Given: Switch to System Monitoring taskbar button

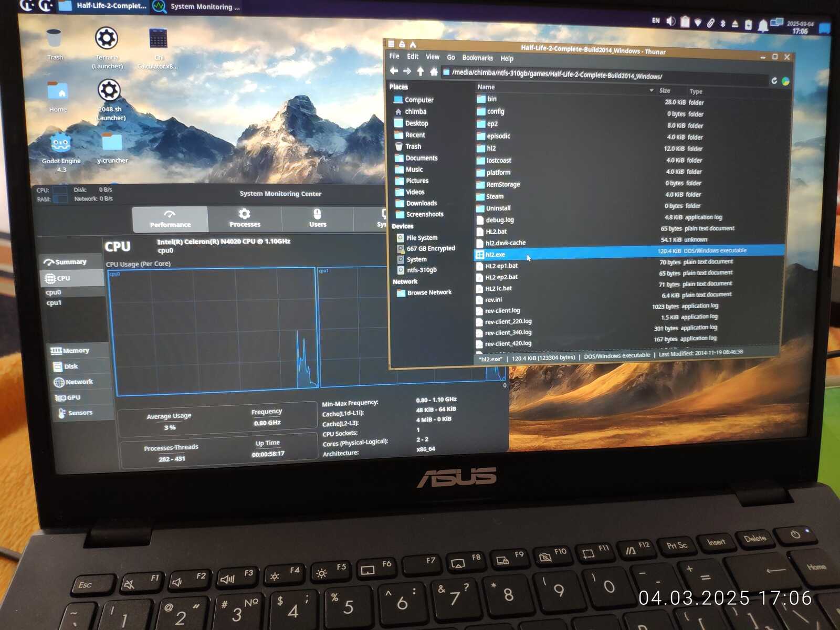Looking at the screenshot, I should (x=197, y=6).
